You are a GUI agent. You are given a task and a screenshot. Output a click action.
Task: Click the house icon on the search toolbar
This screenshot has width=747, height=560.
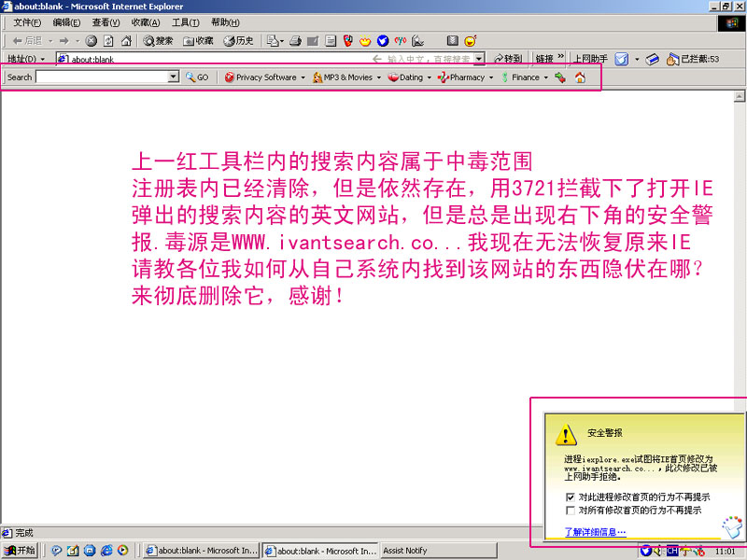tap(580, 77)
